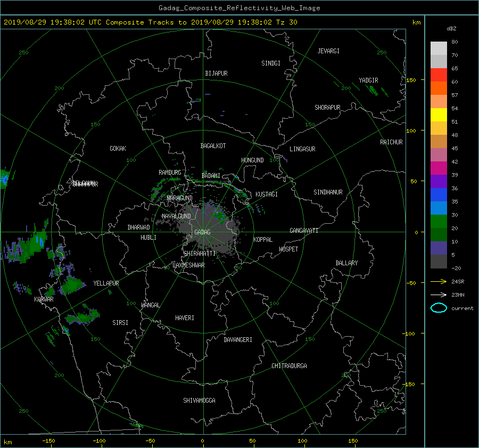The height and width of the screenshot is (448, 479).
Task: Click the BALLARY city label
Action: point(346,263)
